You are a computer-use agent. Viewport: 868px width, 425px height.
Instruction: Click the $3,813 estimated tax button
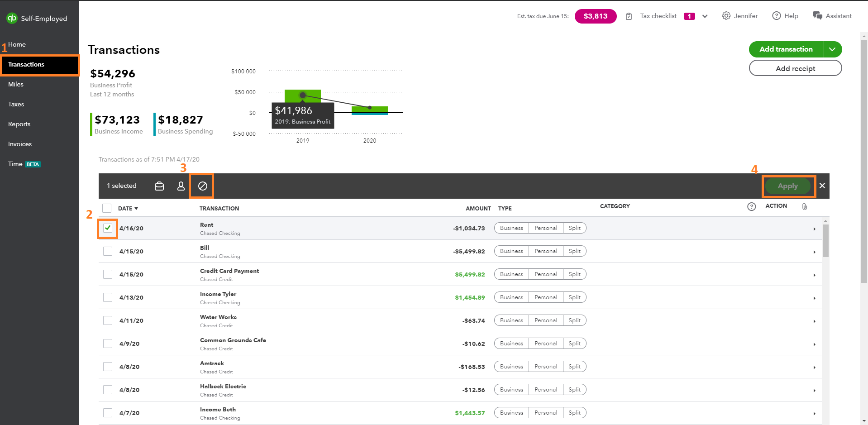596,16
